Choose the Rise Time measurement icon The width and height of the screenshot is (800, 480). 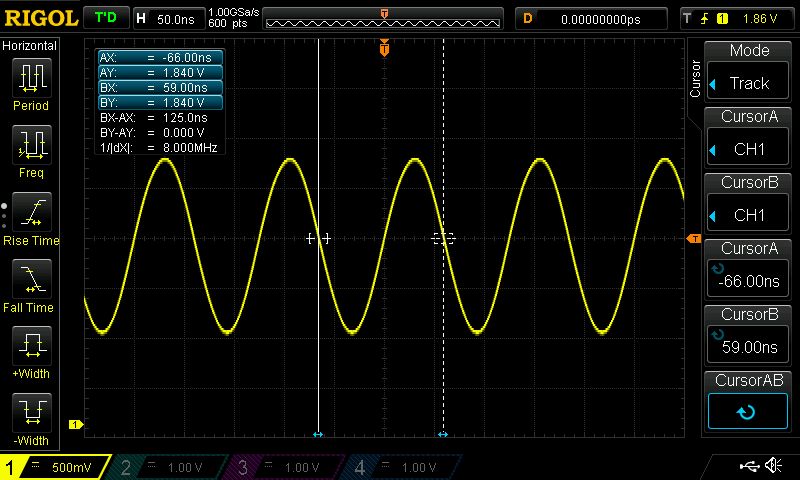click(x=31, y=214)
